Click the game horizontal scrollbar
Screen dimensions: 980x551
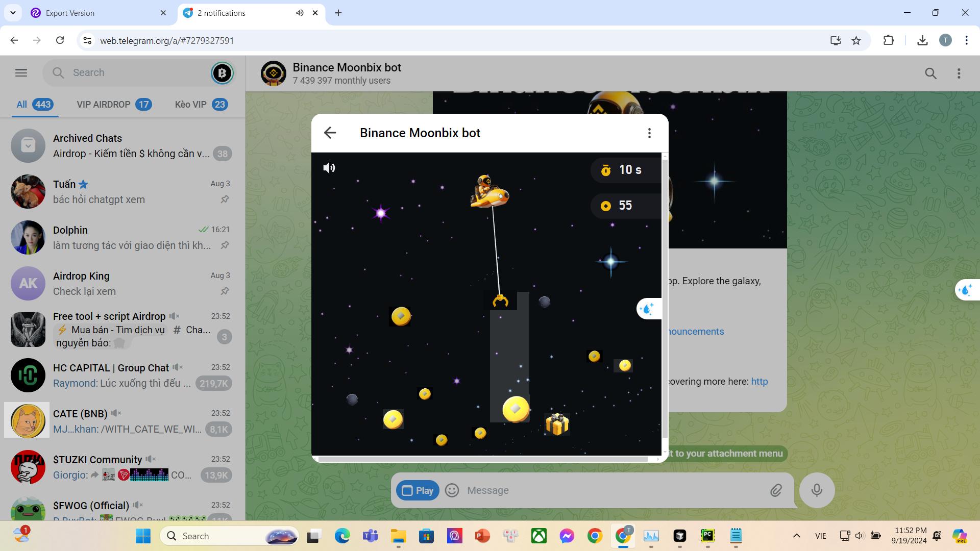point(482,459)
